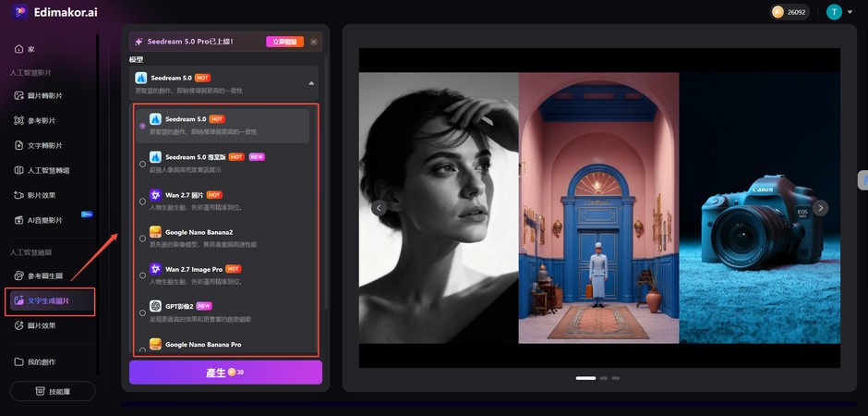Go to the previous showcase image

(380, 208)
